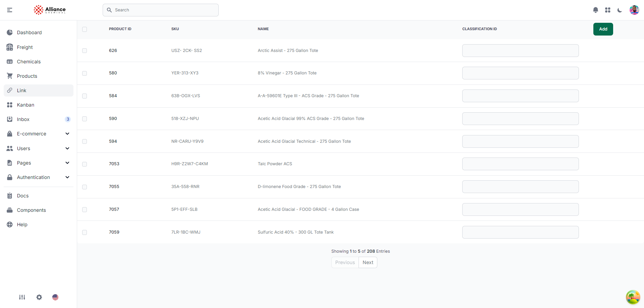Click the Dashboard pie chart icon
Image resolution: width=644 pixels, height=308 pixels.
(10, 33)
